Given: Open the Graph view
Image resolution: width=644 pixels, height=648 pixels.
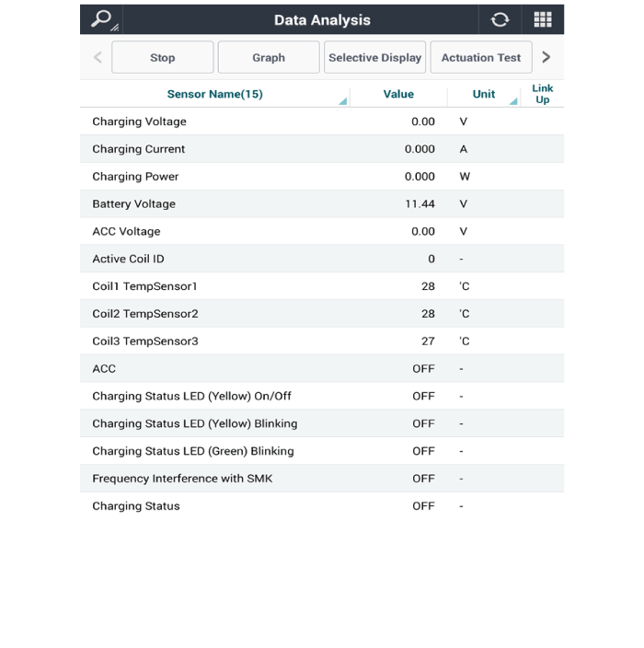Looking at the screenshot, I should [268, 57].
